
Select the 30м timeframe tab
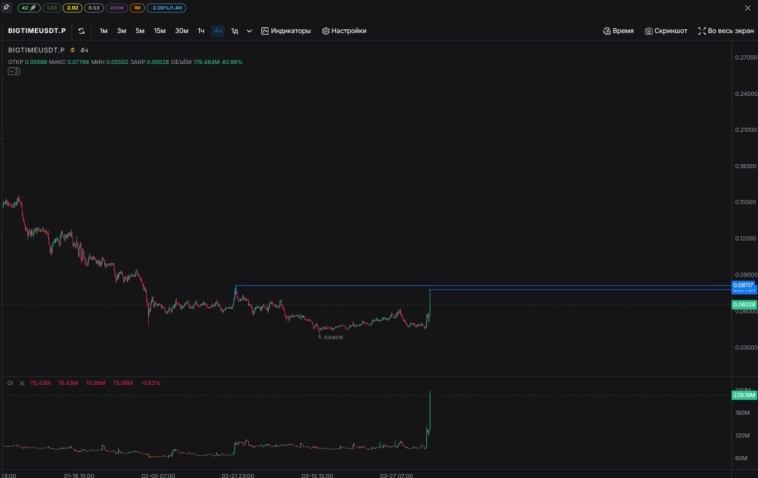pyautogui.click(x=181, y=31)
